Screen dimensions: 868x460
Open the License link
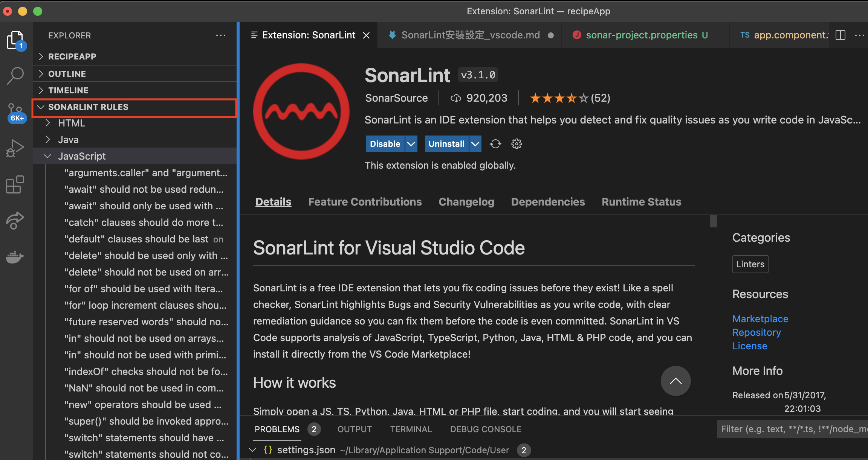tap(750, 346)
